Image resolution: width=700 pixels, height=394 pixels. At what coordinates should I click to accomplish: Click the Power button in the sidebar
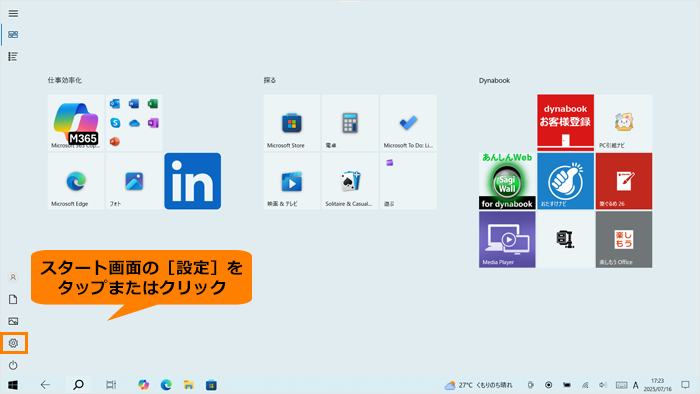(x=13, y=365)
